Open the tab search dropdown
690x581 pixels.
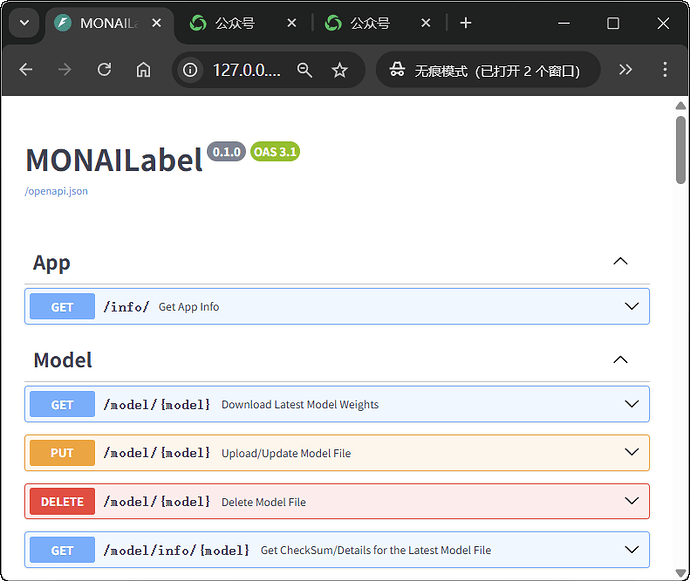tap(23, 23)
